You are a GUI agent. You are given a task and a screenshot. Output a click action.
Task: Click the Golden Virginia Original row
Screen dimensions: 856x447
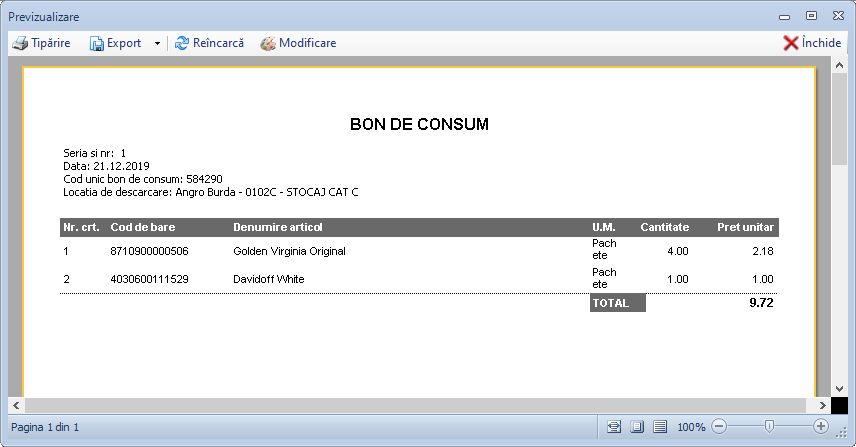(289, 251)
